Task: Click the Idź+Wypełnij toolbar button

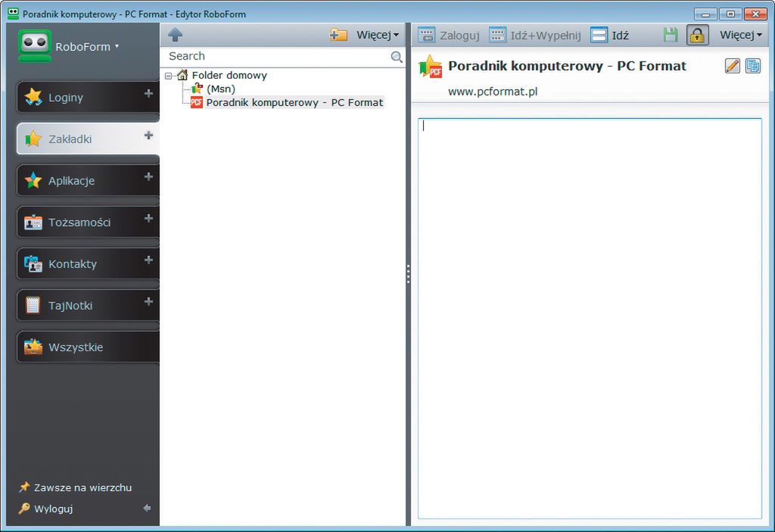Action: coord(535,35)
